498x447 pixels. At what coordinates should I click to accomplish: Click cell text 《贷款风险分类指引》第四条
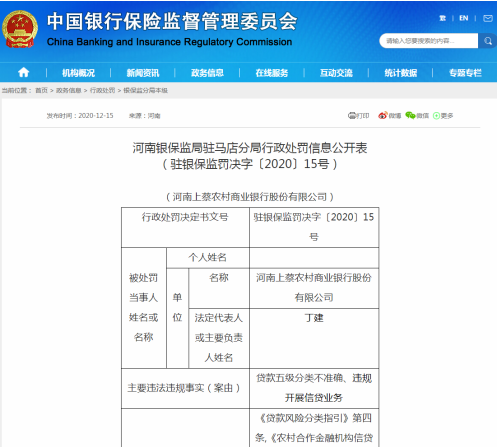pos(315,428)
